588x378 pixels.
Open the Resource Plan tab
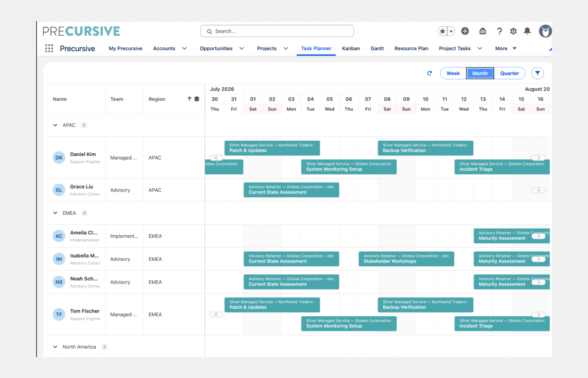coord(412,48)
